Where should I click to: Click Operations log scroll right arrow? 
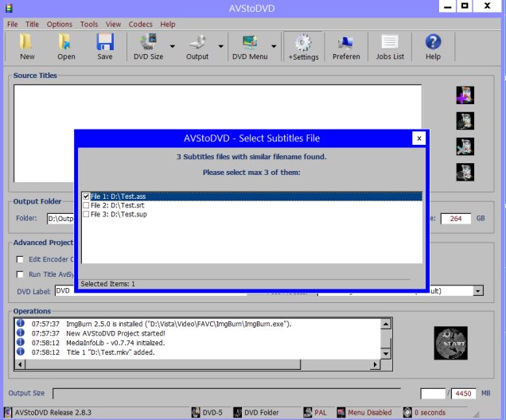point(375,364)
